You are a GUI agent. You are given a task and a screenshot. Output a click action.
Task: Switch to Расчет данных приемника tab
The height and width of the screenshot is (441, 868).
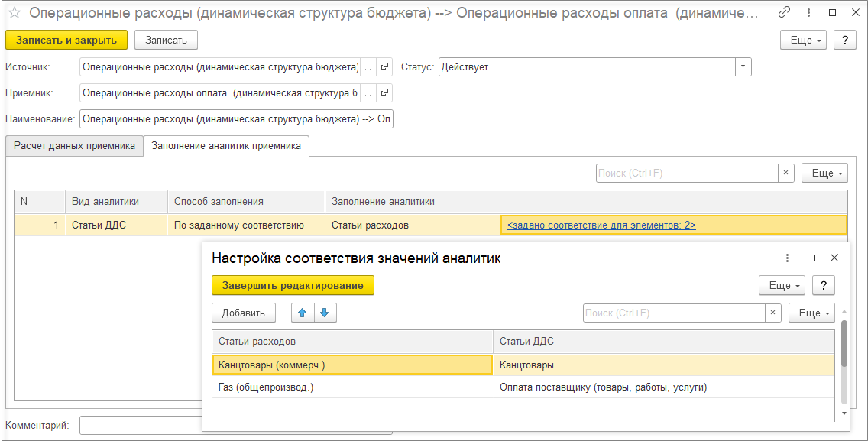point(74,146)
